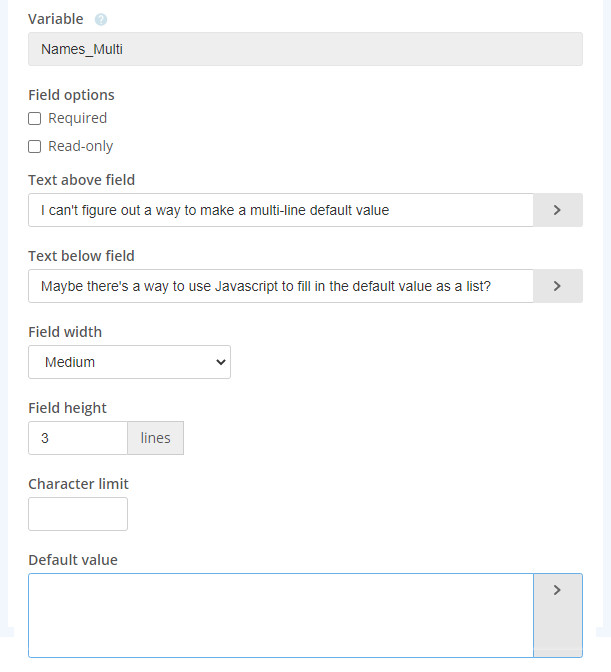Click into the Text below field input
The image size is (611, 672).
[280, 286]
